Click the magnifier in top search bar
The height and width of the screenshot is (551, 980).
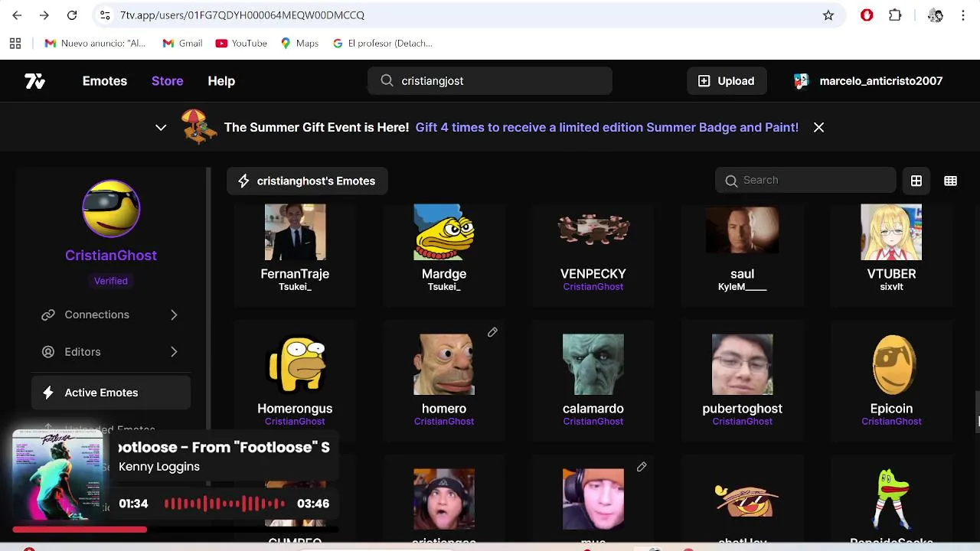click(x=387, y=81)
